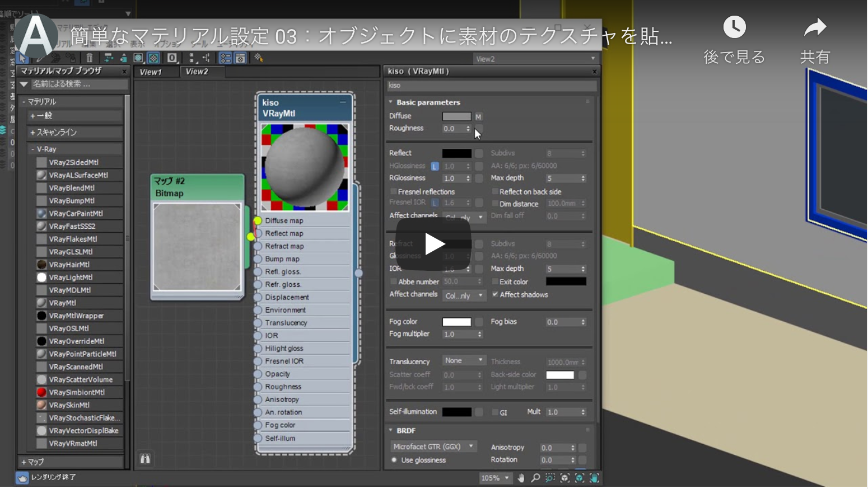Click the trash Delete Selected toolbar icon

pos(90,58)
